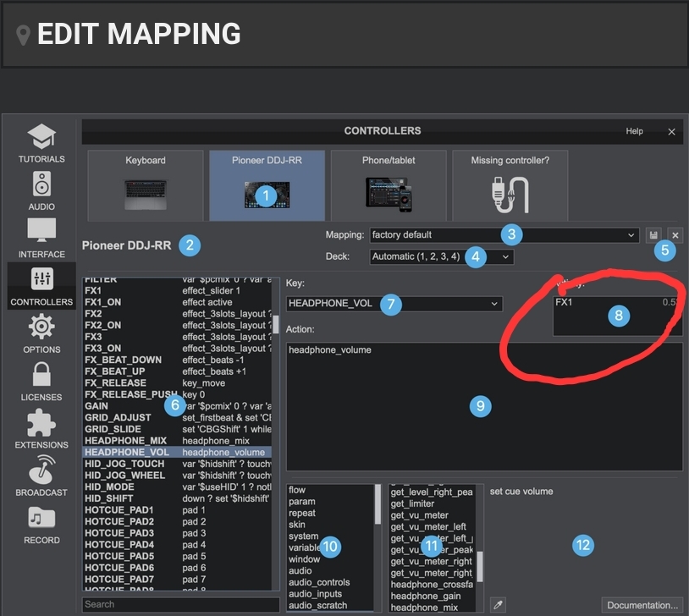689x616 pixels.
Task: Save the mapping with the floppy disk icon
Action: point(653,235)
